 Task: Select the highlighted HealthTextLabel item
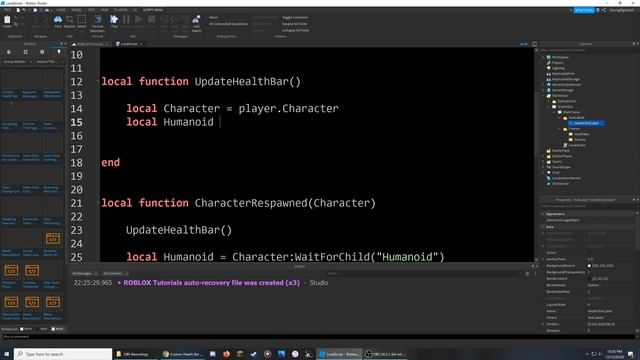(586, 123)
